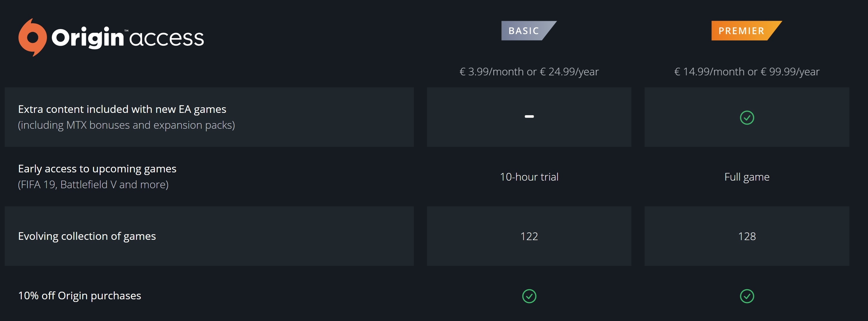Click Basic's green checkmark for 10% off
Image resolution: width=868 pixels, height=321 pixels.
529,296
